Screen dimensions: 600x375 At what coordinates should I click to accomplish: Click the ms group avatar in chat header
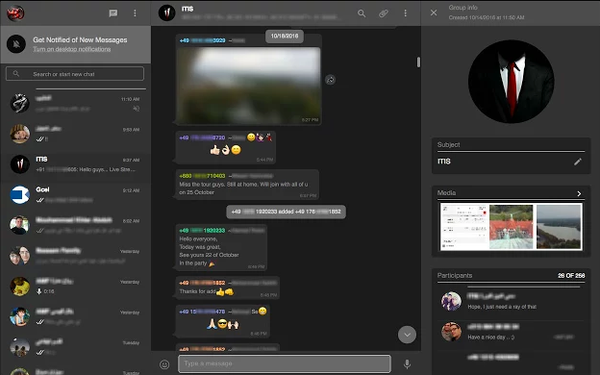click(167, 13)
